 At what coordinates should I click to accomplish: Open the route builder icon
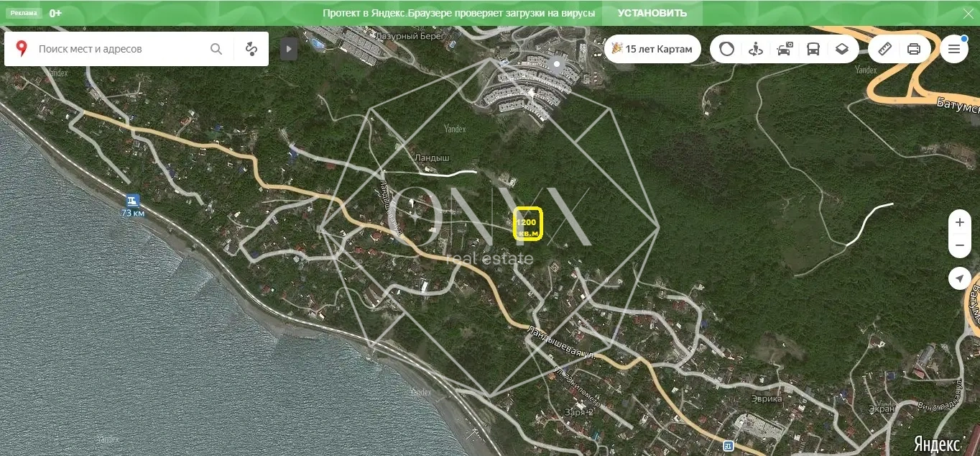[251, 49]
